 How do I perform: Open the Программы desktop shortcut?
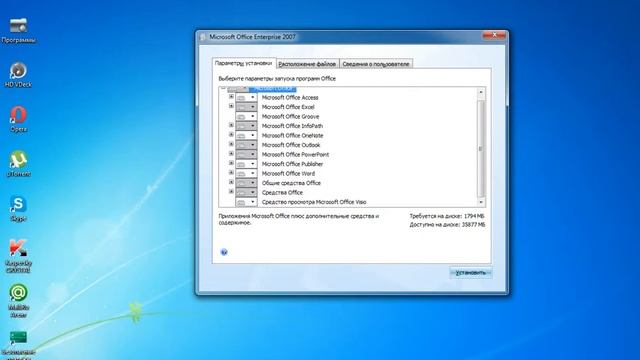click(x=18, y=30)
